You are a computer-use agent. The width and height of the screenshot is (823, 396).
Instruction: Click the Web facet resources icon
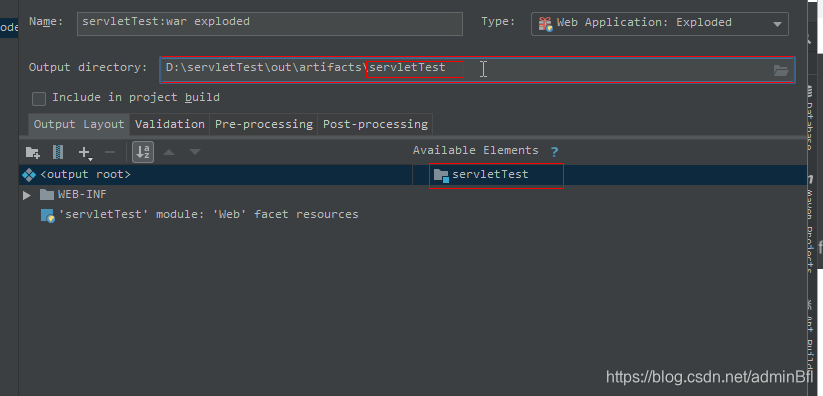pos(48,215)
